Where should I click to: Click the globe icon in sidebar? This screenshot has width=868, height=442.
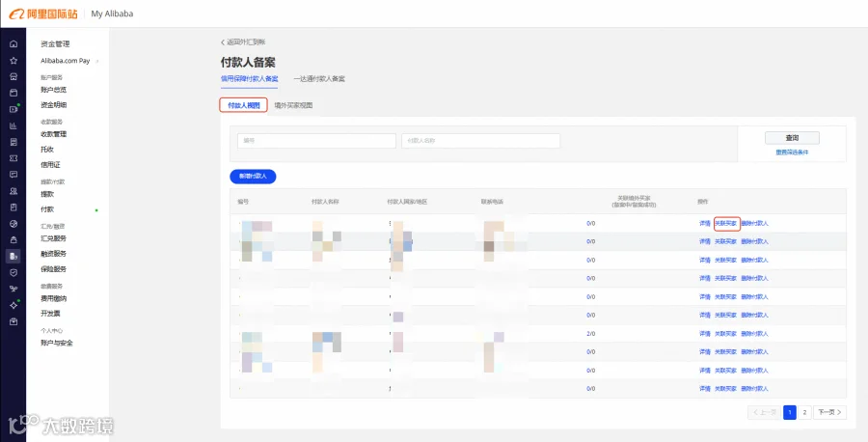(x=14, y=224)
